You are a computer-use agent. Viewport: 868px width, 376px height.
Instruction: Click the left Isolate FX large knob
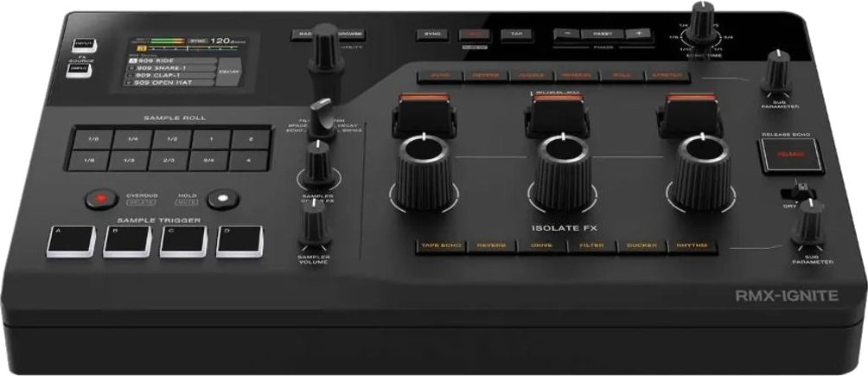coord(424,172)
